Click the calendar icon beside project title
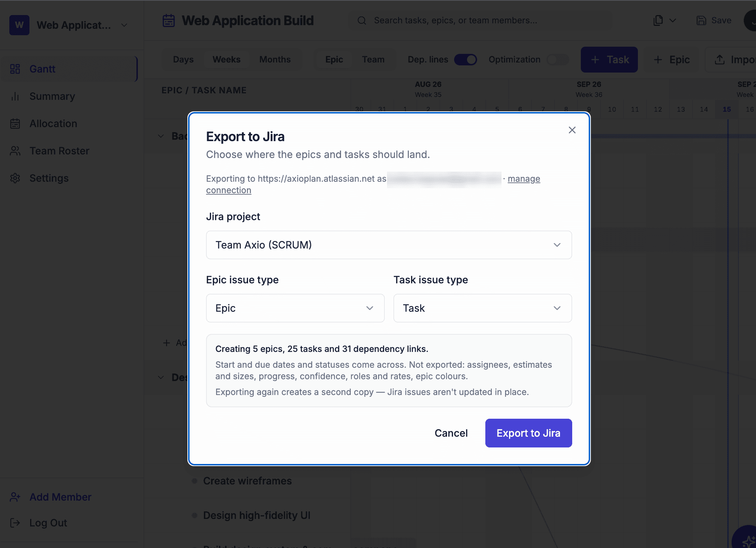Screen dimensions: 756x548 pos(169,20)
